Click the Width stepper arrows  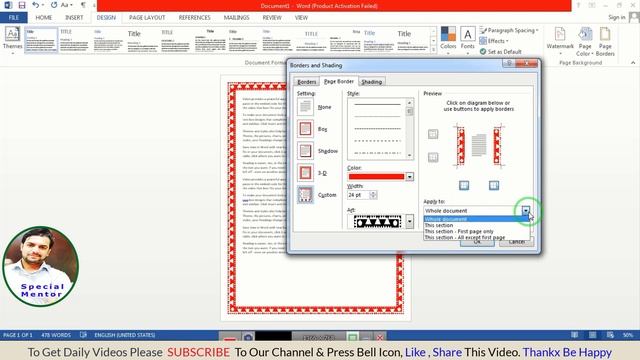[373, 195]
